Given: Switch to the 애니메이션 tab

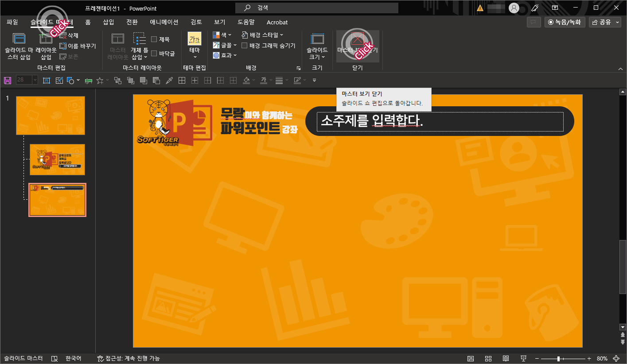Looking at the screenshot, I should tap(164, 22).
